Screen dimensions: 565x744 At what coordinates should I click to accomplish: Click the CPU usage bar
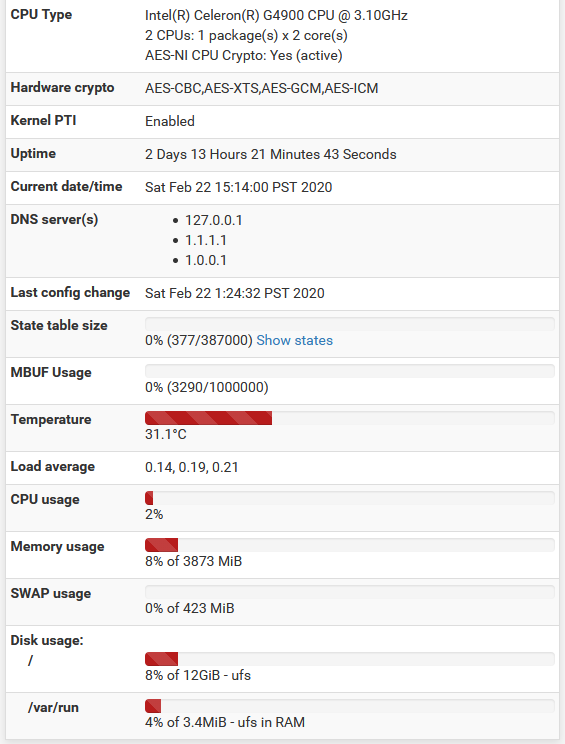point(350,498)
